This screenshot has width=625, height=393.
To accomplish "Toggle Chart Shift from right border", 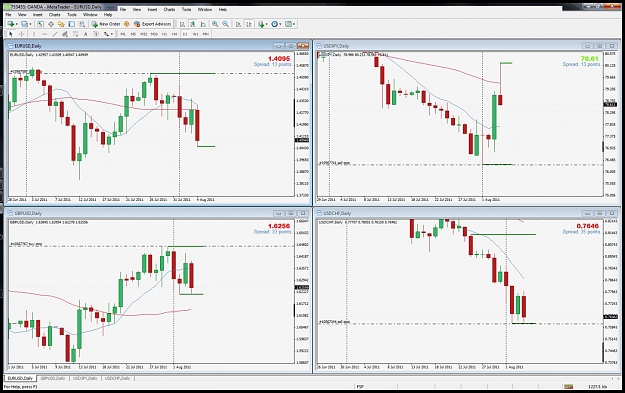I will tap(249, 24).
